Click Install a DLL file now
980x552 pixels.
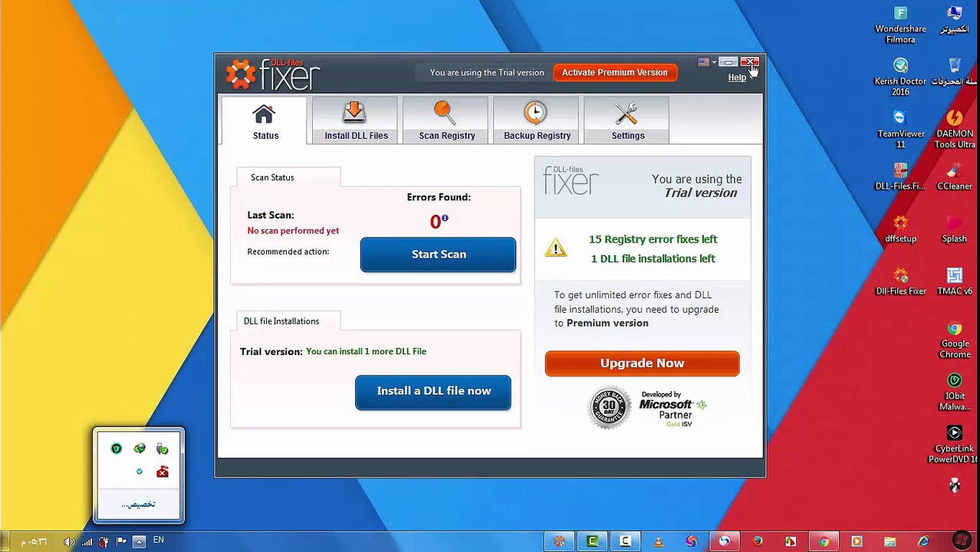(x=433, y=392)
